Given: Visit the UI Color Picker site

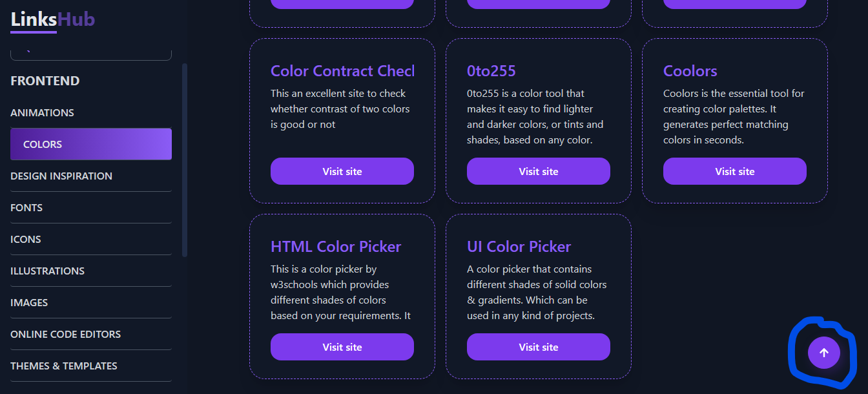Looking at the screenshot, I should pyautogui.click(x=538, y=347).
